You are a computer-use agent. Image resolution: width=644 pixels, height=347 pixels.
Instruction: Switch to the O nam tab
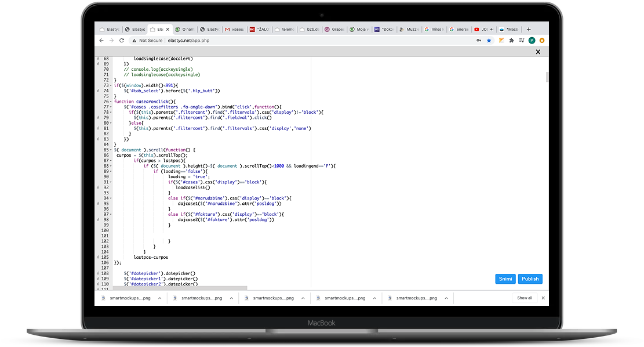185,29
